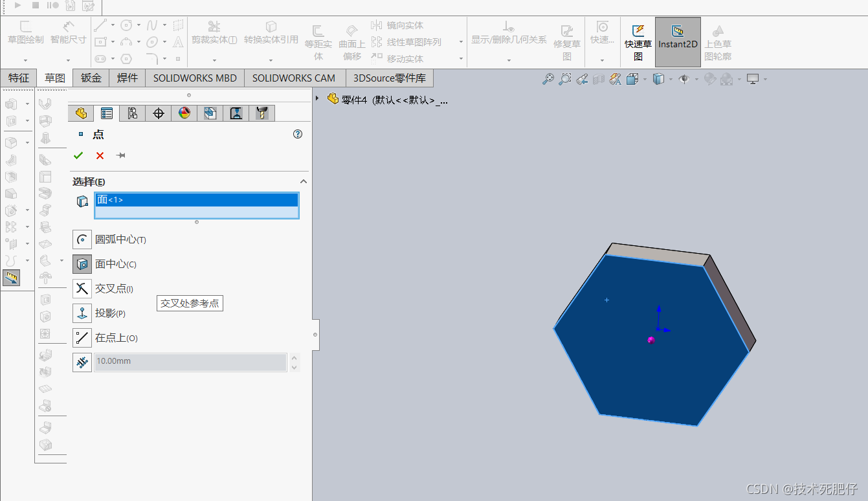The height and width of the screenshot is (501, 868).
Task: Open the 3DSource零件库 tab
Action: (x=390, y=78)
